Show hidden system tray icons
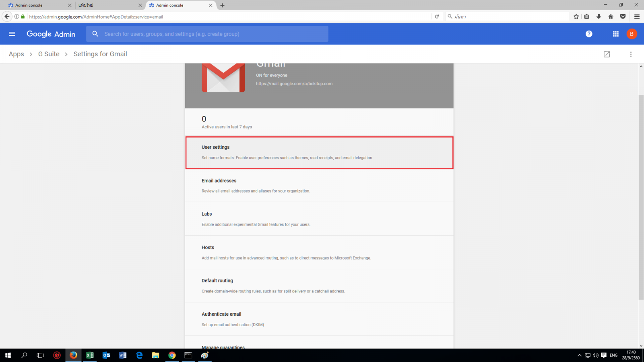Image resolution: width=644 pixels, height=362 pixels. [x=580, y=355]
